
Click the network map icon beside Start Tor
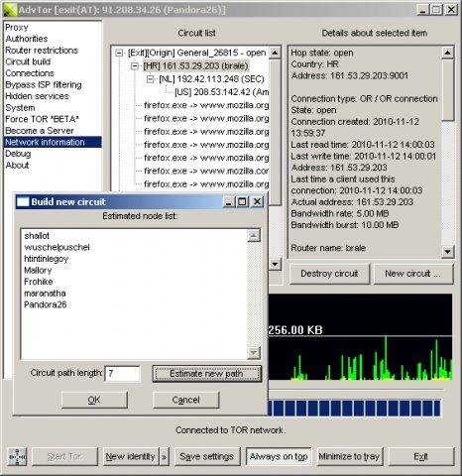17,457
